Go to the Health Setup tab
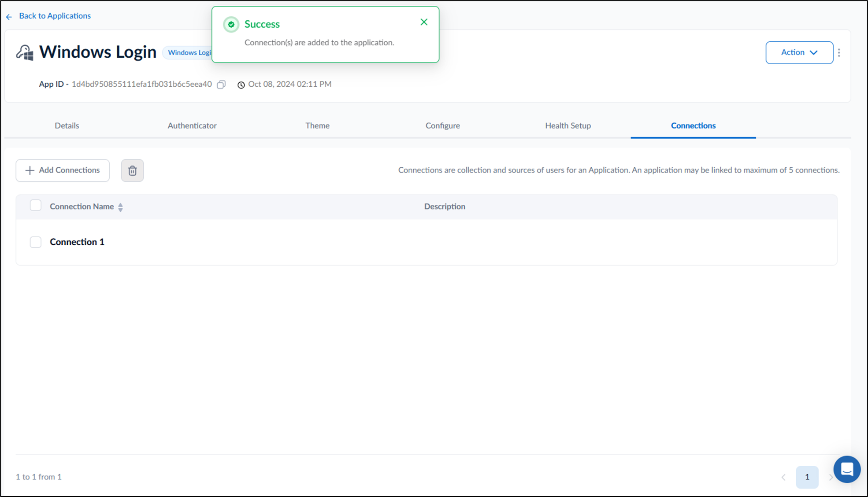This screenshot has height=497, width=868. click(568, 125)
